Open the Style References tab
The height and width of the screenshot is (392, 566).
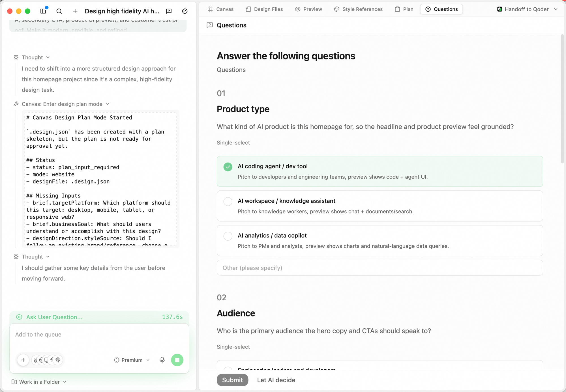tap(358, 9)
